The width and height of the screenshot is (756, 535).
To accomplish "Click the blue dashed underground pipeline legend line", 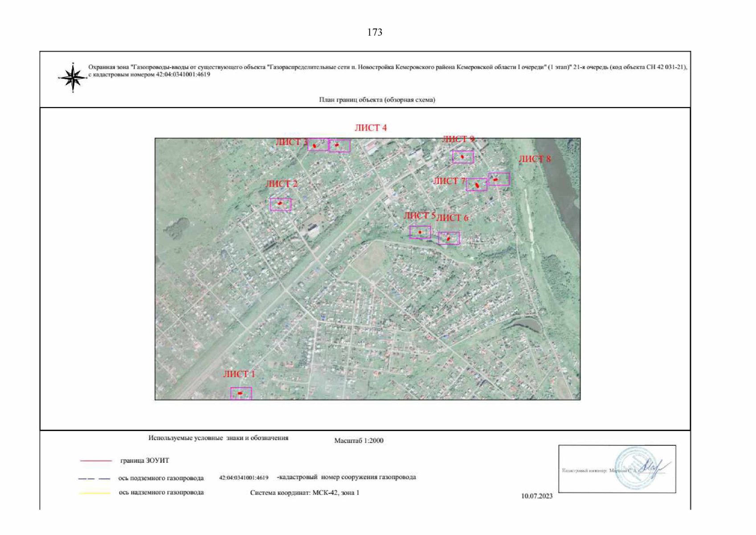I will pyautogui.click(x=94, y=478).
